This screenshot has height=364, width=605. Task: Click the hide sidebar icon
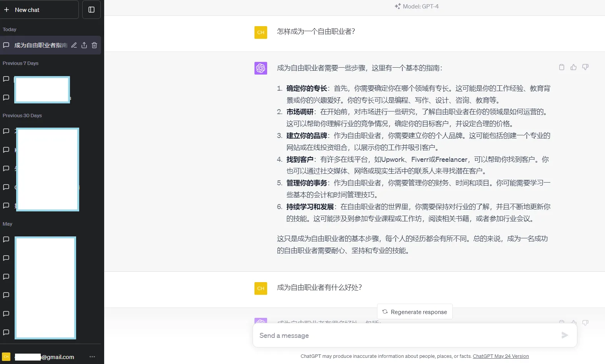pyautogui.click(x=91, y=10)
